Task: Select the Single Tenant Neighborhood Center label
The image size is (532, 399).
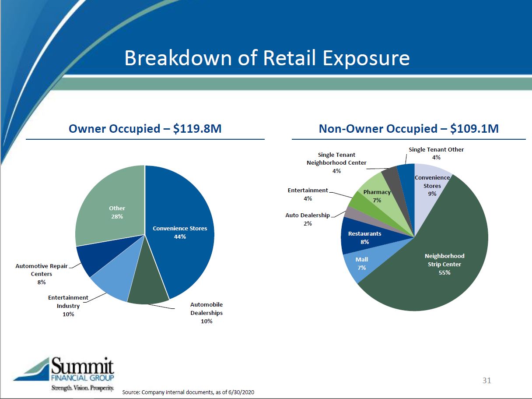Action: tap(336, 162)
